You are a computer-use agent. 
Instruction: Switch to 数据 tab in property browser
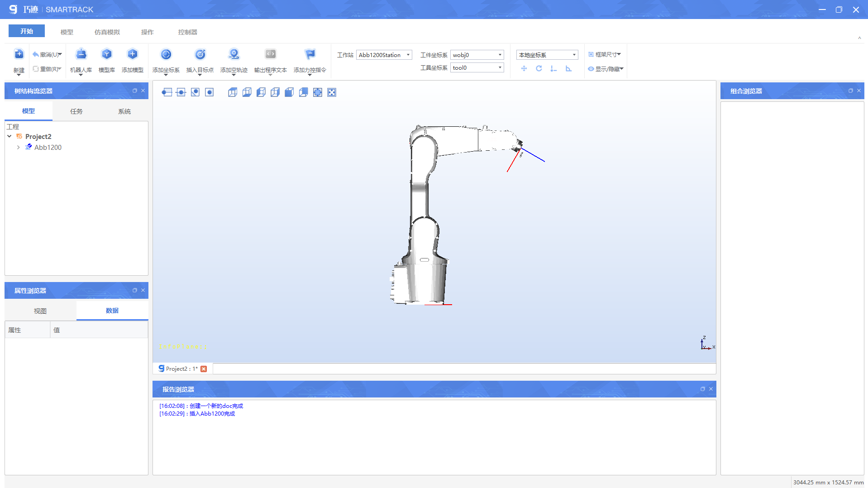pyautogui.click(x=112, y=311)
